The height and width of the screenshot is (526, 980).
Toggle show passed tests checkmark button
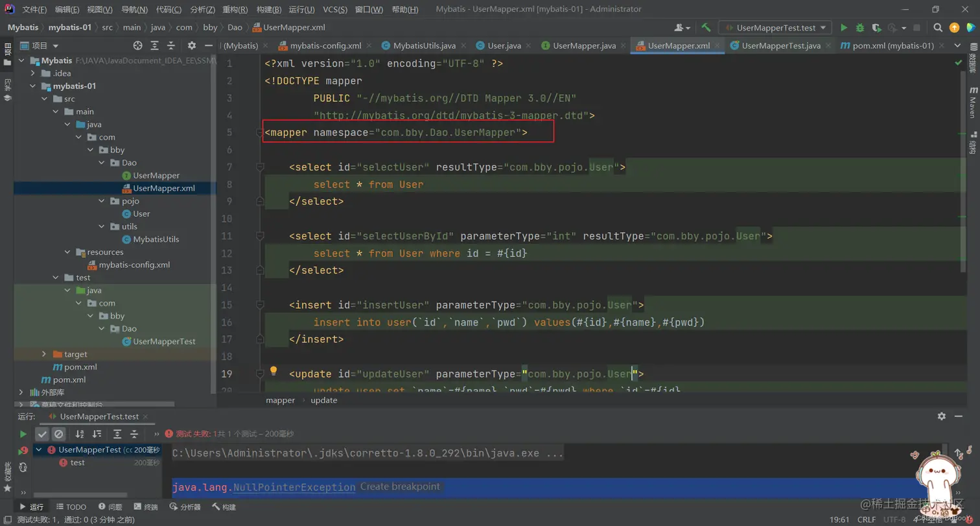42,434
